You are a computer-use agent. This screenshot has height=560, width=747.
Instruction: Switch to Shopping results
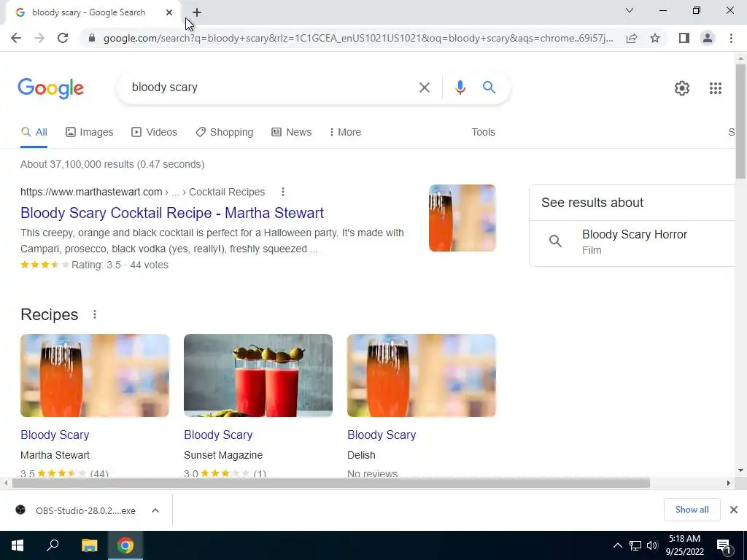tap(225, 133)
